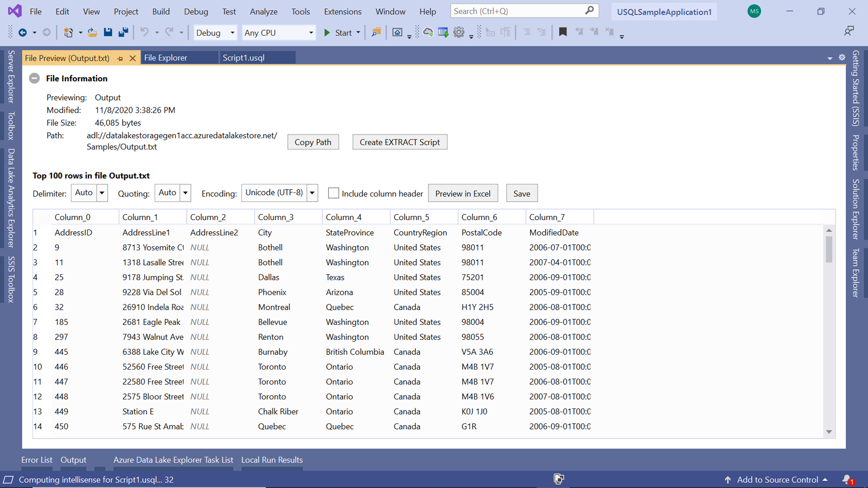Click the Open File folder icon
The image size is (868, 488).
[x=92, y=32]
